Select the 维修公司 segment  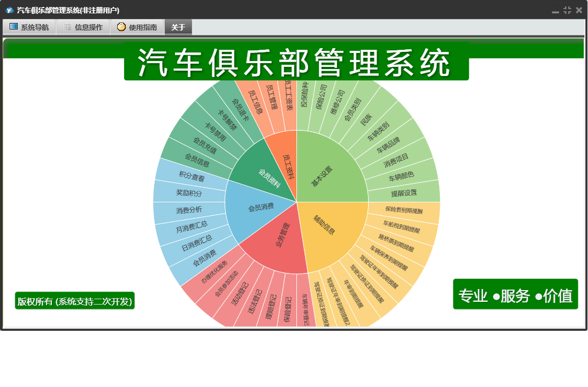[337, 103]
